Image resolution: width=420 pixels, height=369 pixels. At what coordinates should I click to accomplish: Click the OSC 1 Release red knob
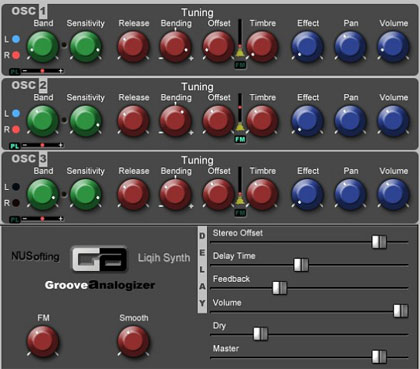click(x=133, y=47)
